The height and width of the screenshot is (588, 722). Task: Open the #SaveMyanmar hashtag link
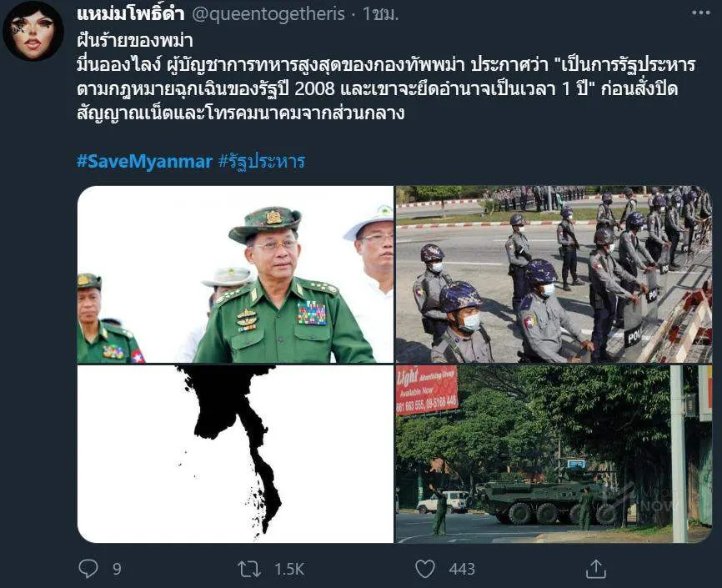coord(144,161)
